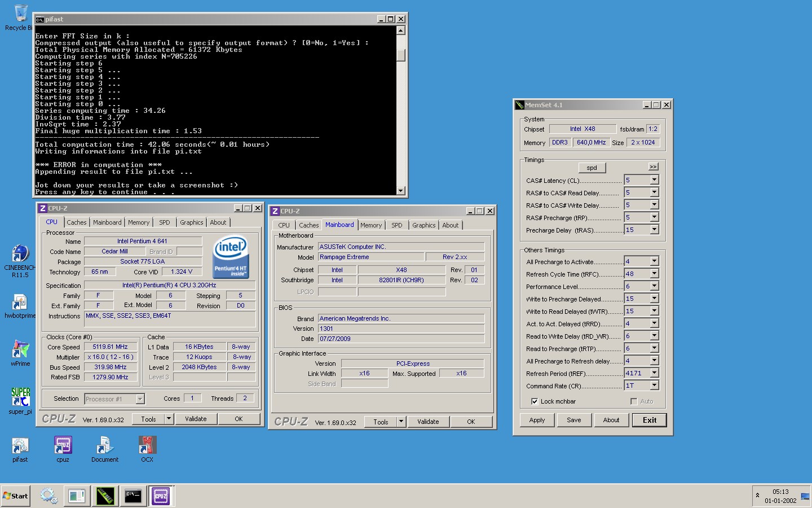The image size is (812, 508).
Task: Open Graphics tab in right CPU-Z
Action: pos(424,225)
